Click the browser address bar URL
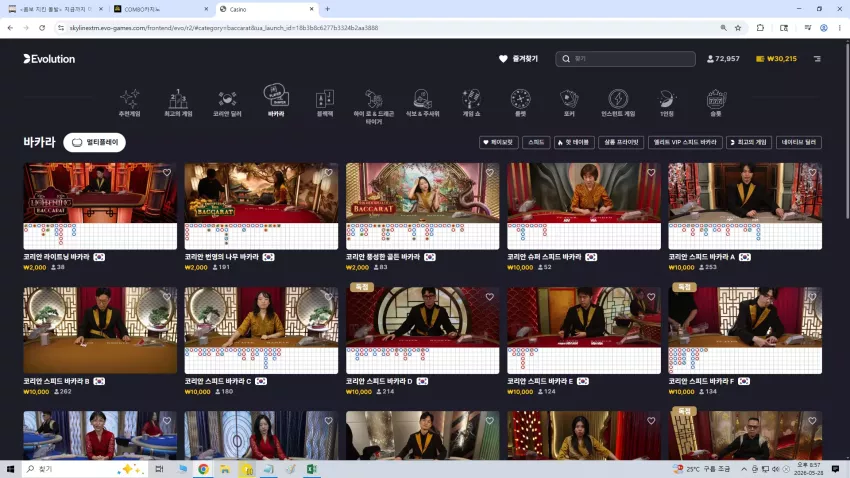This screenshot has height=478, width=850. (223, 28)
